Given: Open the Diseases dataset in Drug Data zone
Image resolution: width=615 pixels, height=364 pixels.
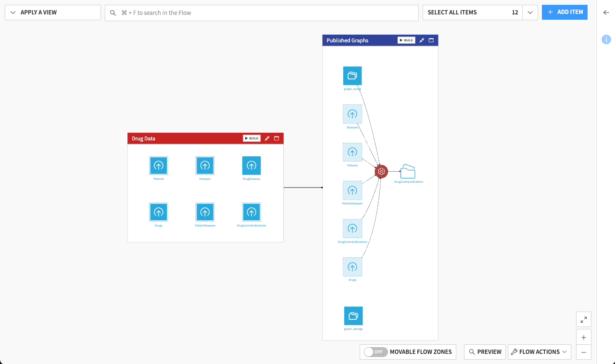Looking at the screenshot, I should point(205,166).
